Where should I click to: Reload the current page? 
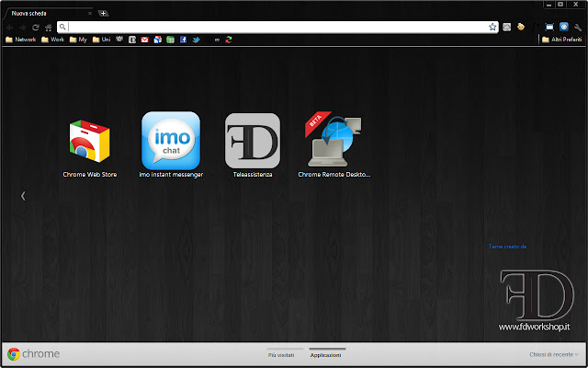click(x=36, y=28)
